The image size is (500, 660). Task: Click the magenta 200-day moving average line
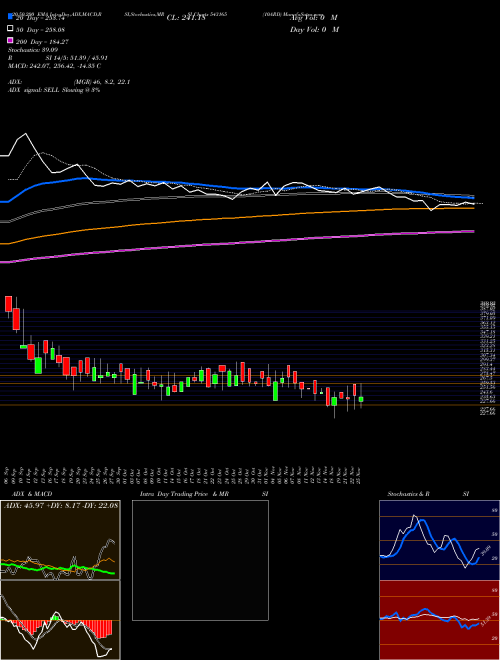pyautogui.click(x=236, y=243)
